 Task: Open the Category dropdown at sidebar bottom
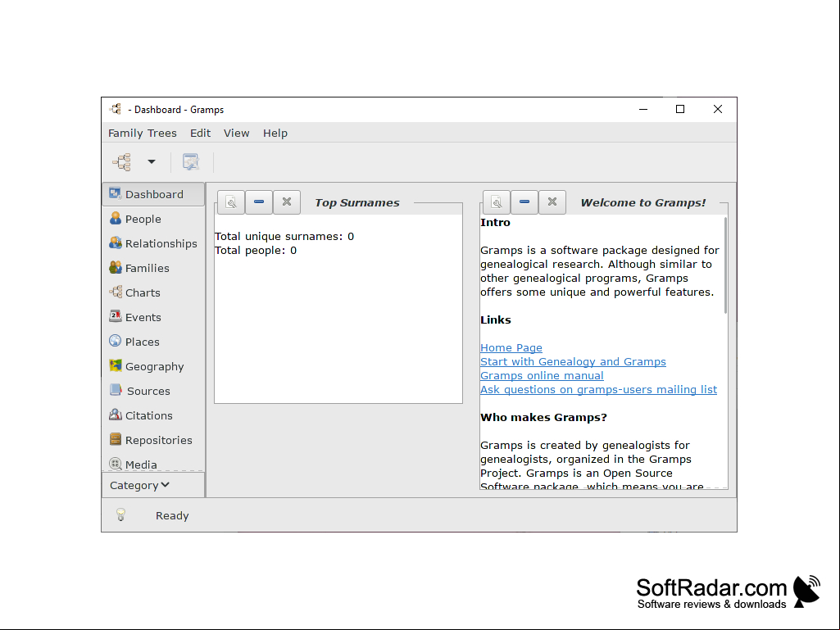153,485
